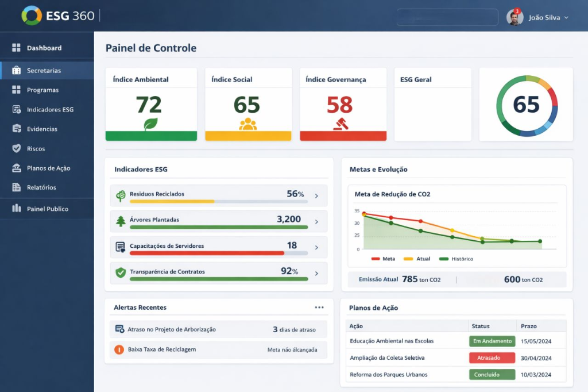Click the Relatórios document icon
Viewport: 588px width, 392px height.
pos(17,187)
